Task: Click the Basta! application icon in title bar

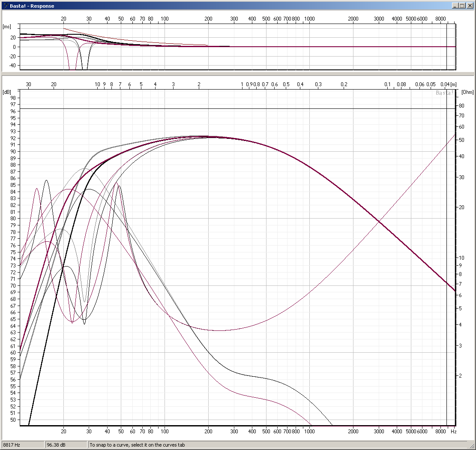Action: coord(5,6)
